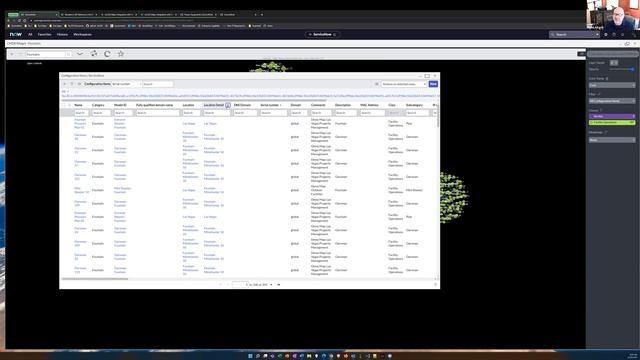
Task: Go back in CMDB Maps toolbar
Action: [12, 54]
